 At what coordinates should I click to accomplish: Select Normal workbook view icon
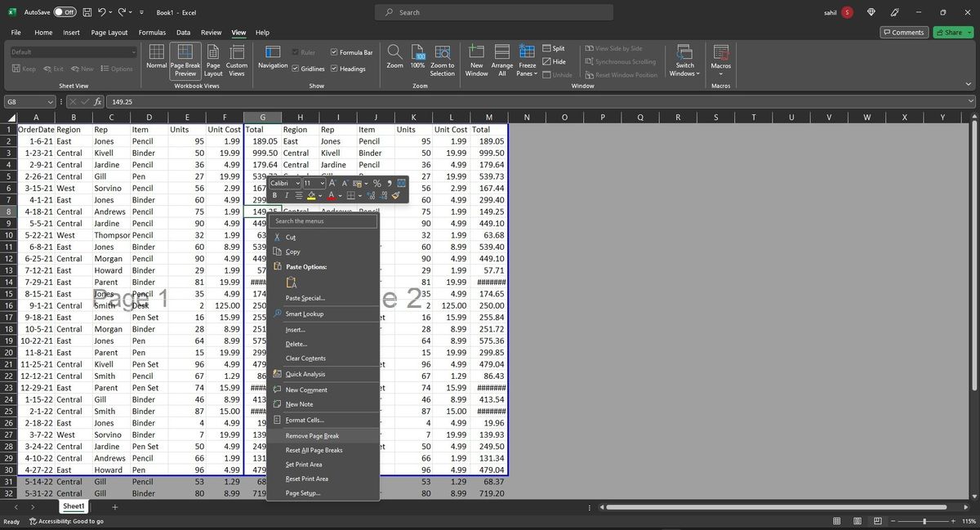click(x=157, y=51)
